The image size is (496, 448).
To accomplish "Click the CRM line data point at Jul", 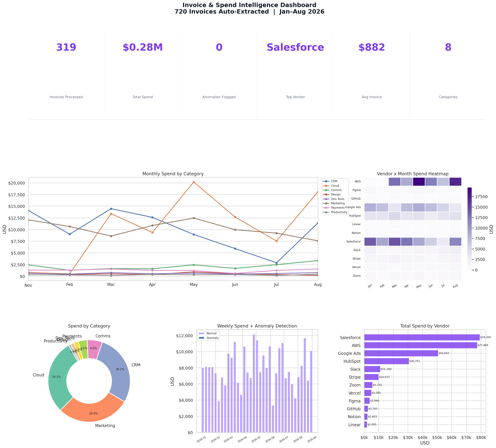I will [276, 263].
